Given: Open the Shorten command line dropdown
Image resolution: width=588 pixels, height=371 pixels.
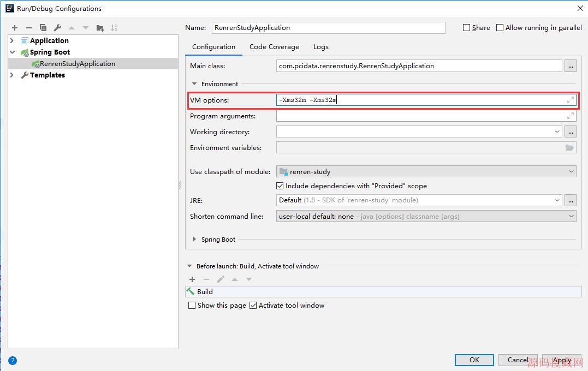Looking at the screenshot, I should (426, 216).
